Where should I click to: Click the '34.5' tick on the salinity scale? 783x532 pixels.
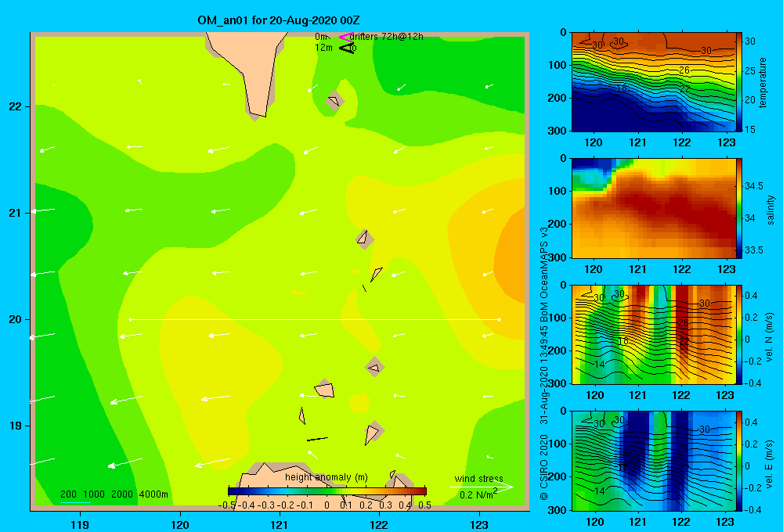[x=754, y=185]
